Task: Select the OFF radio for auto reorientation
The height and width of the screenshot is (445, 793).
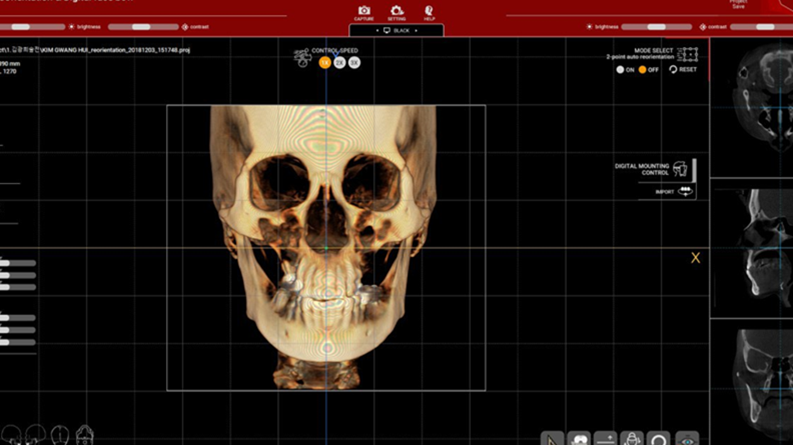Action: pyautogui.click(x=645, y=70)
